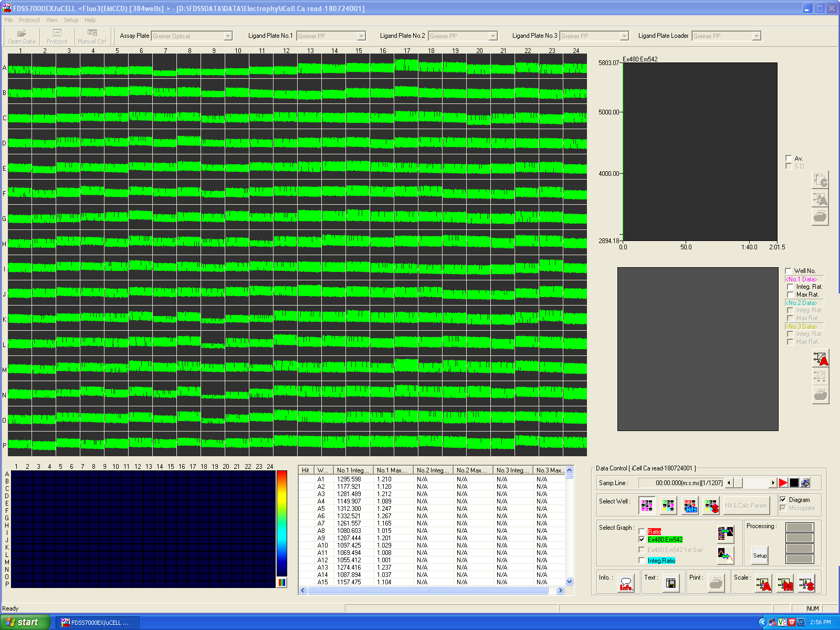The image size is (840, 630).
Task: Click the first Select Well all-wells icon
Action: click(x=647, y=506)
